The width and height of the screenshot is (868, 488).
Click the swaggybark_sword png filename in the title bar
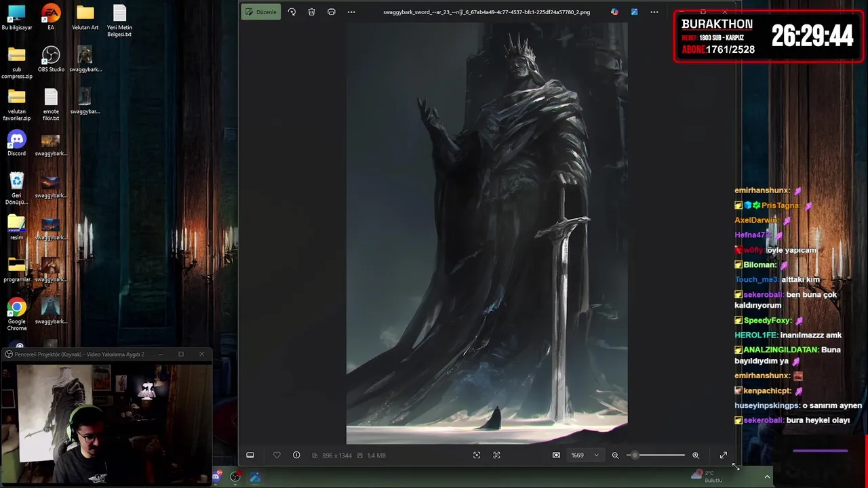pos(486,12)
